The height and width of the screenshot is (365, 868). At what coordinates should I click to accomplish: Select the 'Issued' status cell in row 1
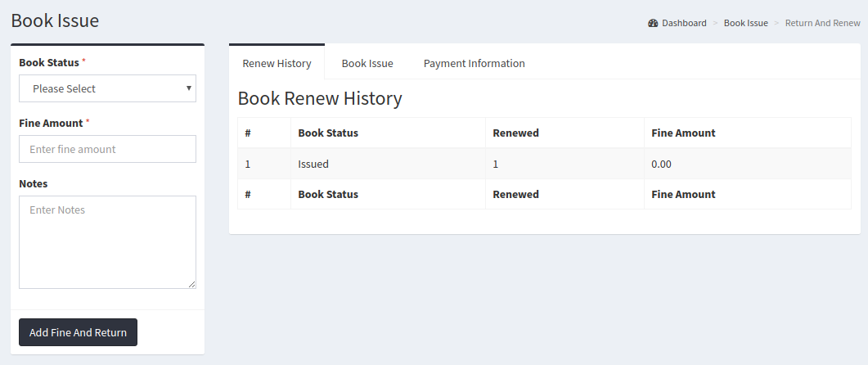(x=313, y=164)
